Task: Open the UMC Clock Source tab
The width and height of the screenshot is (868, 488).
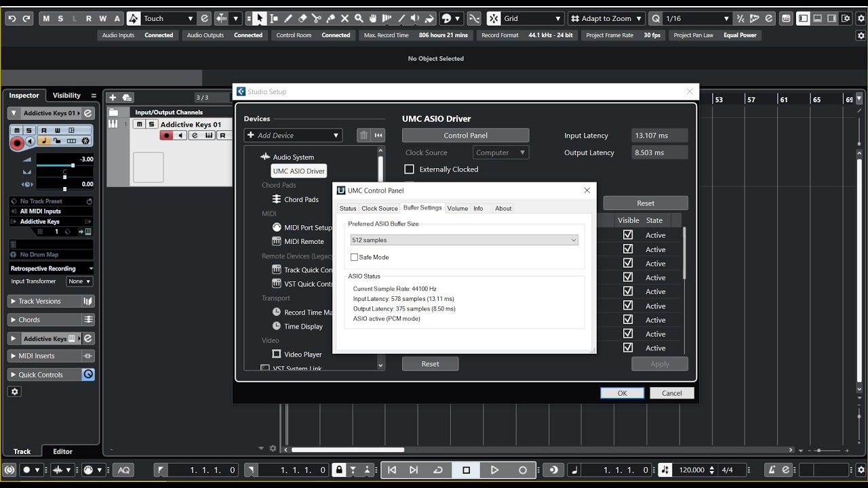Action: [380, 208]
